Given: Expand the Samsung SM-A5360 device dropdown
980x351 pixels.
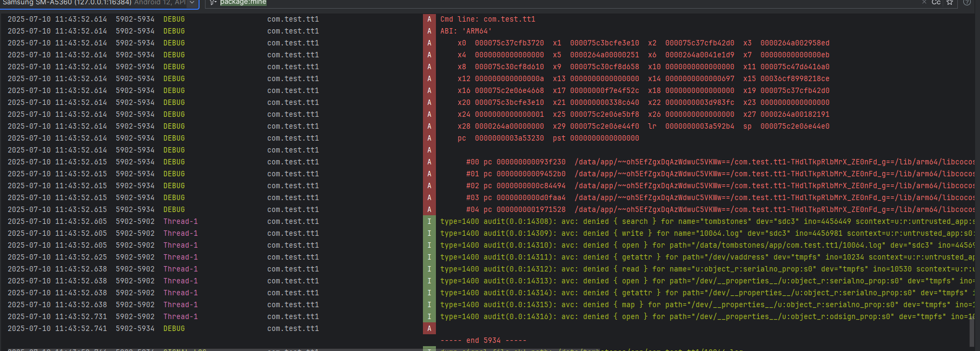Looking at the screenshot, I should click(191, 3).
